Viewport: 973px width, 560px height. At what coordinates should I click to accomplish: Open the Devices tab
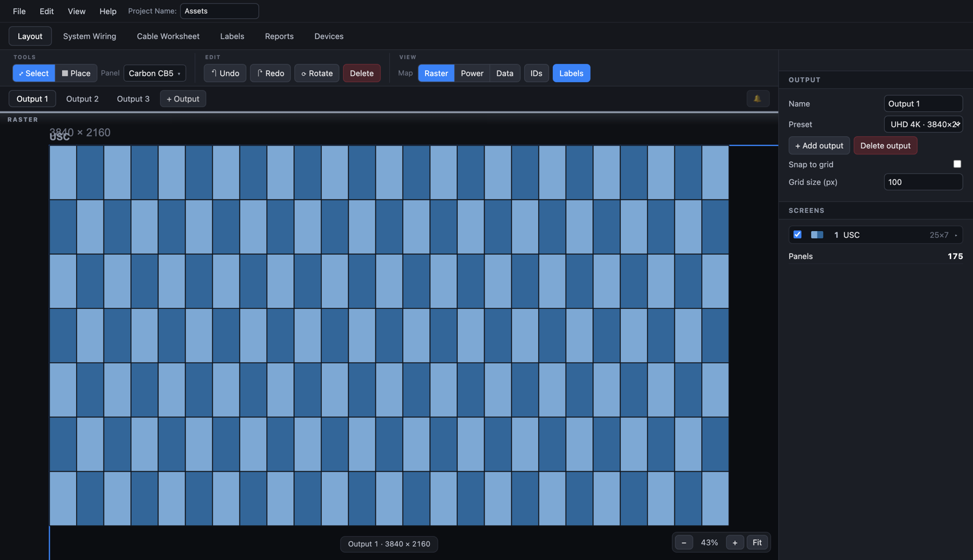(x=329, y=36)
